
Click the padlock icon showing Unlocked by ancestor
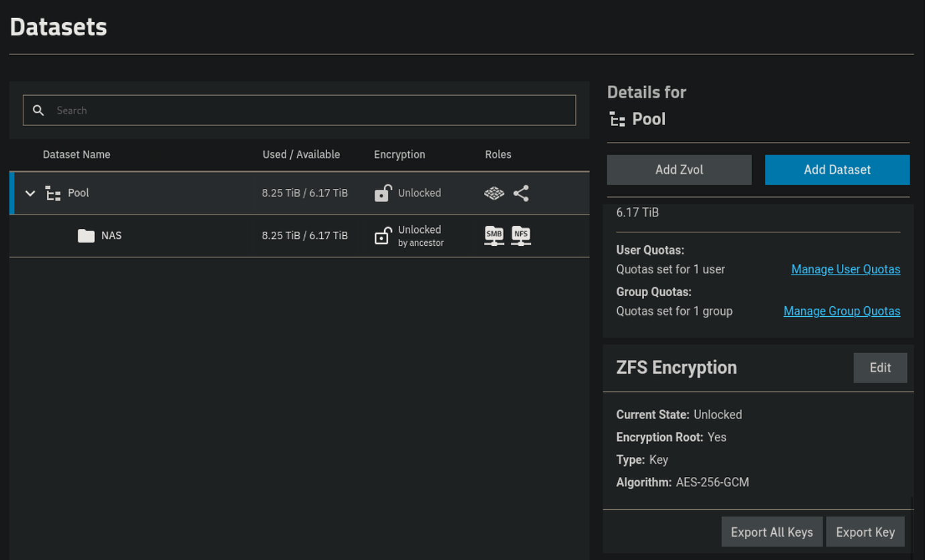pyautogui.click(x=382, y=235)
